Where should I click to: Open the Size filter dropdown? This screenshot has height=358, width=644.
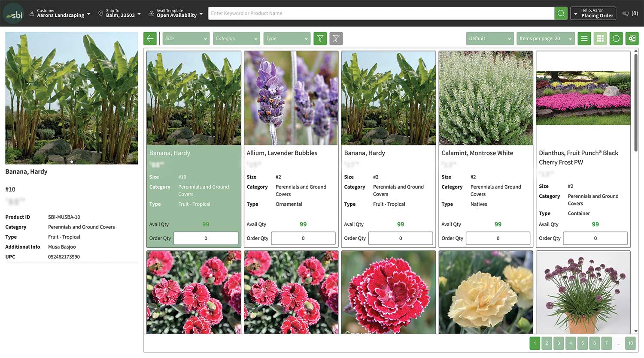pyautogui.click(x=186, y=39)
